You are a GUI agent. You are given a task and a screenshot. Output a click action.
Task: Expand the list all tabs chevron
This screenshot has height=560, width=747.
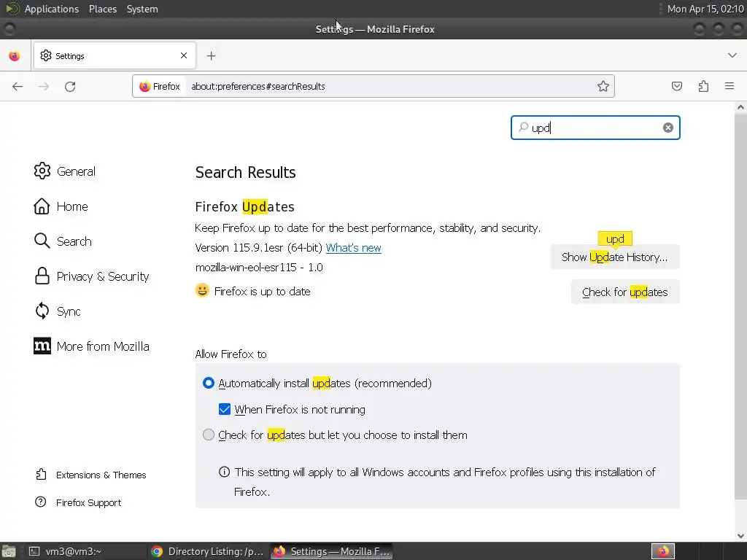click(x=732, y=55)
